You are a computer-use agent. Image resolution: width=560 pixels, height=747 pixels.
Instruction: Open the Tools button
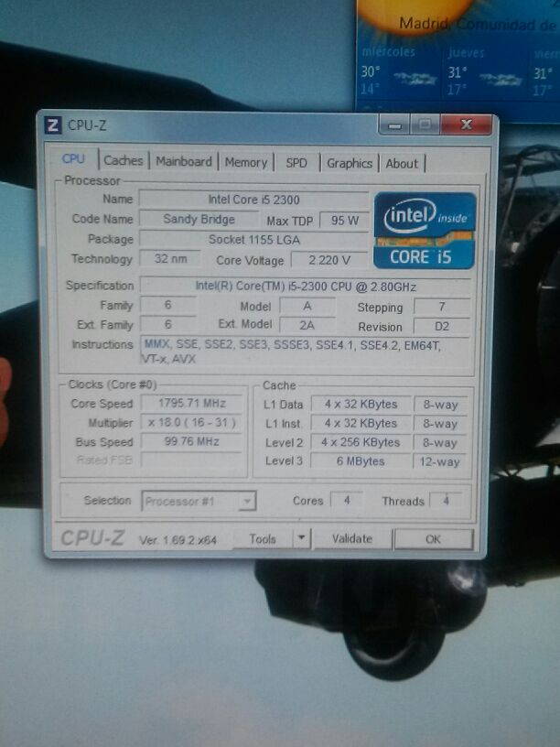tap(263, 539)
